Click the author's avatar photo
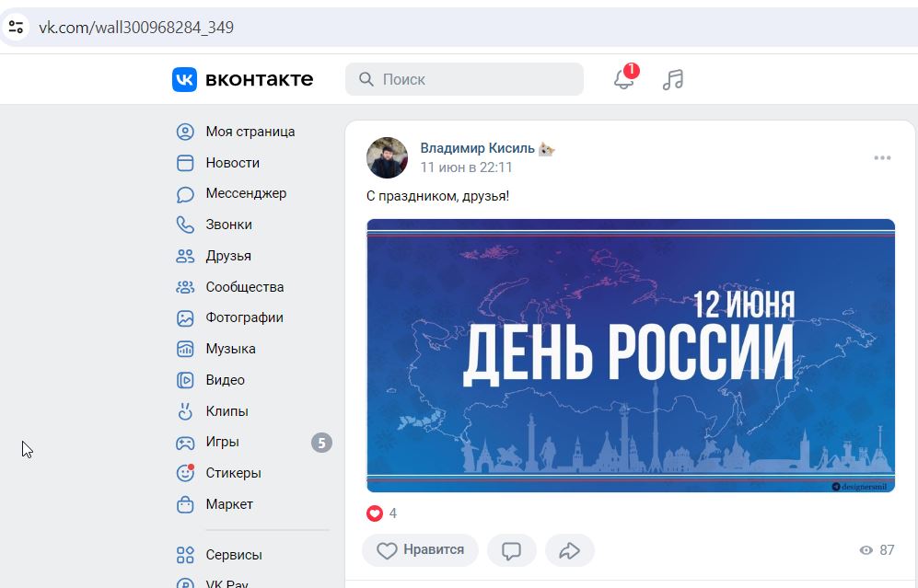Screen dimensions: 918x588 point(387,158)
